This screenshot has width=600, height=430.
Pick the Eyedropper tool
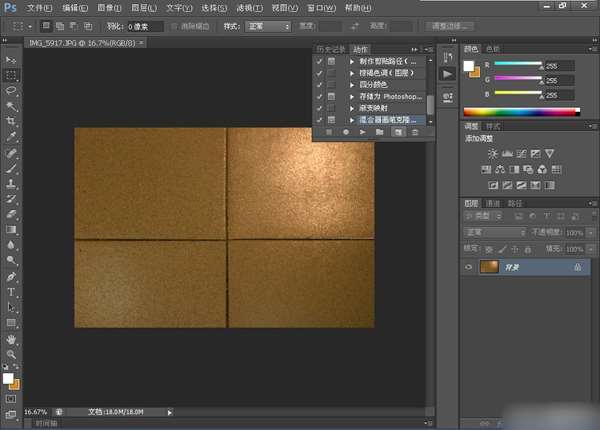(x=12, y=136)
